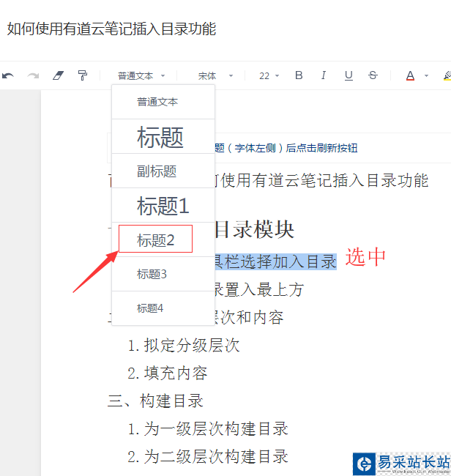Image resolution: width=451 pixels, height=476 pixels.
Task: Click the note title field 如何使用有道云笔记插入目录功能
Action: point(111,29)
